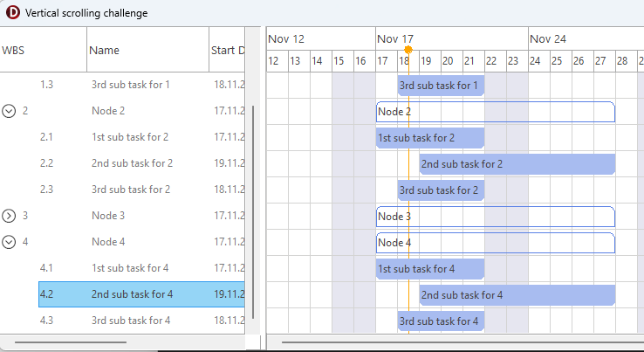Collapse Node 4 in the tree
The width and height of the screenshot is (644, 352).
click(x=10, y=242)
